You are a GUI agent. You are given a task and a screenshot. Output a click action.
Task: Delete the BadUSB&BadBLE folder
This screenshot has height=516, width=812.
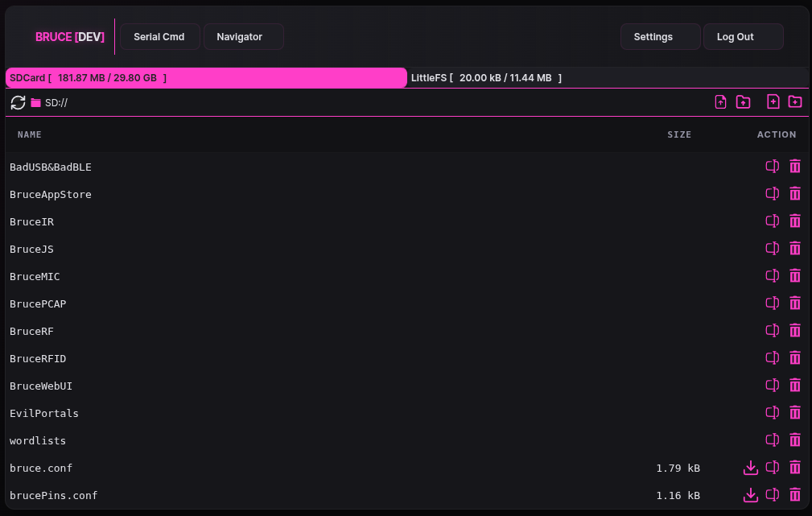795,167
